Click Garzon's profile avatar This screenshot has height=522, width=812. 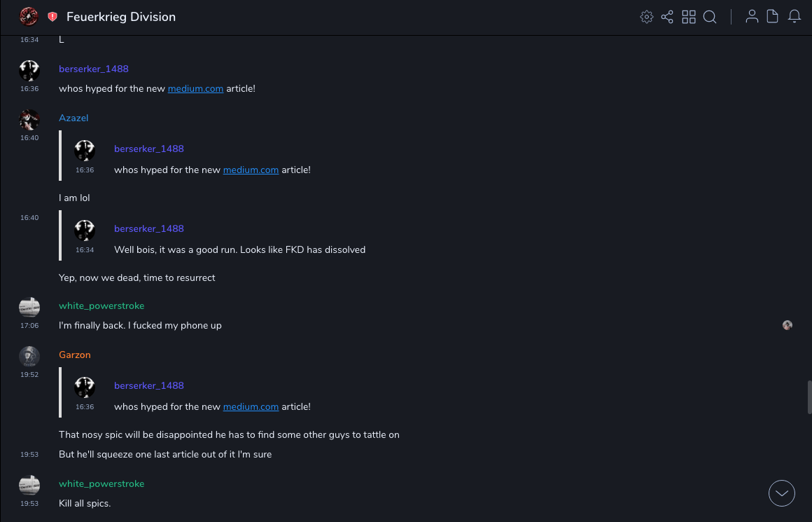(29, 356)
